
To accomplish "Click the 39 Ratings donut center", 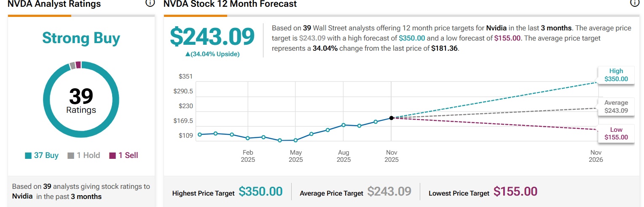I will click(x=81, y=100).
